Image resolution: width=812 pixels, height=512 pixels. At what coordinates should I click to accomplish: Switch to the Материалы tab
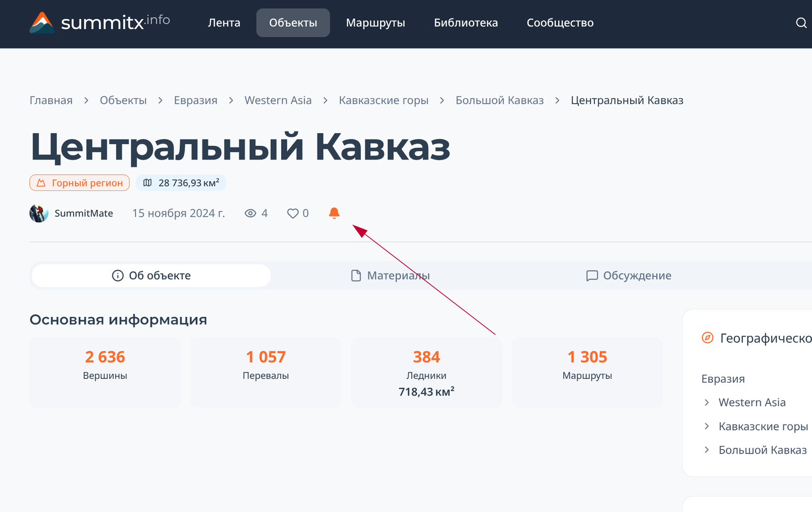[x=391, y=276]
